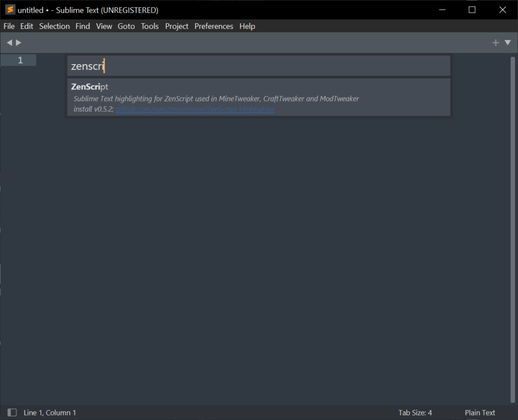Viewport: 518px width, 420px height.
Task: Open the File menu
Action: (x=9, y=26)
